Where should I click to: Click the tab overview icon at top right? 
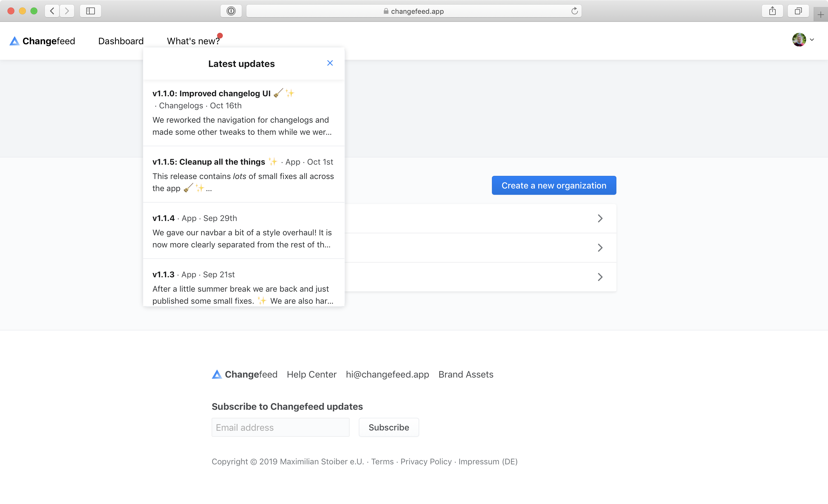[x=798, y=11]
